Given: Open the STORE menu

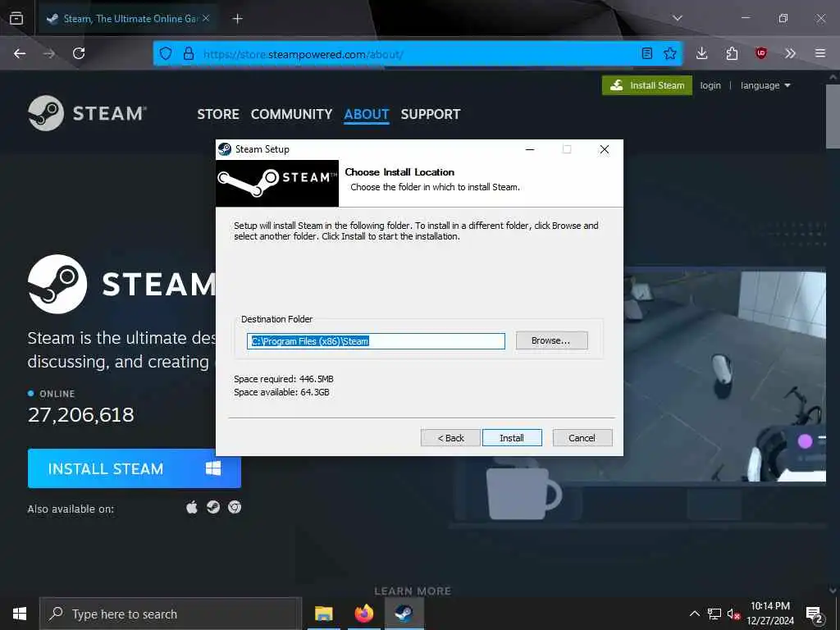Looking at the screenshot, I should [218, 114].
